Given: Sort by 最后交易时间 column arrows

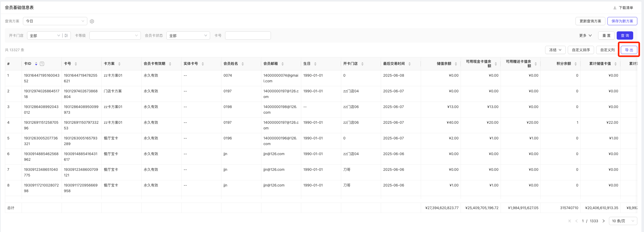Looking at the screenshot, I should click(409, 64).
